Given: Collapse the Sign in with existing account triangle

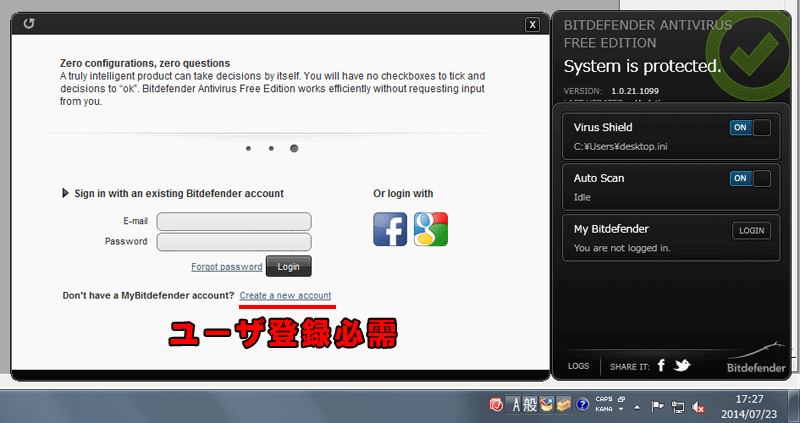Looking at the screenshot, I should pos(65,193).
